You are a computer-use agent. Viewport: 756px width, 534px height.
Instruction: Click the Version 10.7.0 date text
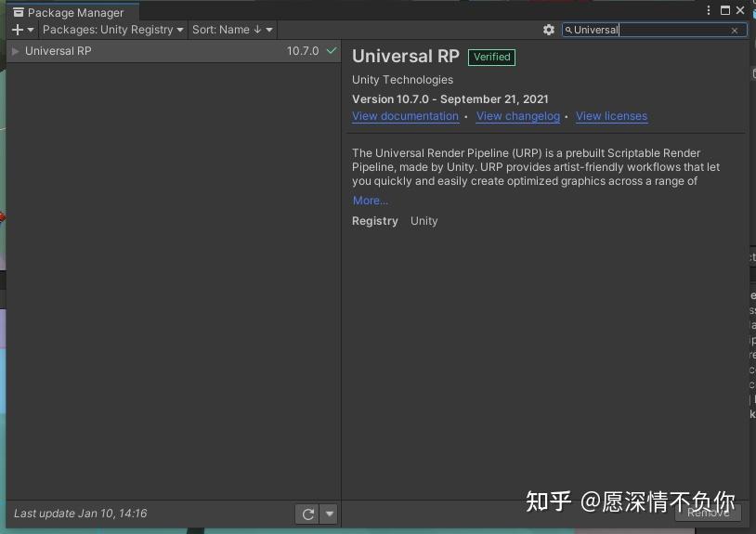[x=450, y=99]
